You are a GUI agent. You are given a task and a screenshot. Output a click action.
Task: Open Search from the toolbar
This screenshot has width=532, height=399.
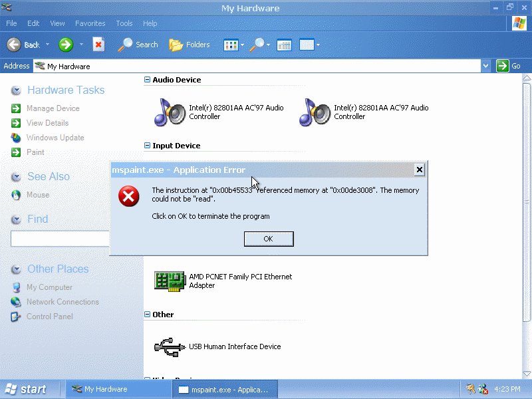click(138, 45)
